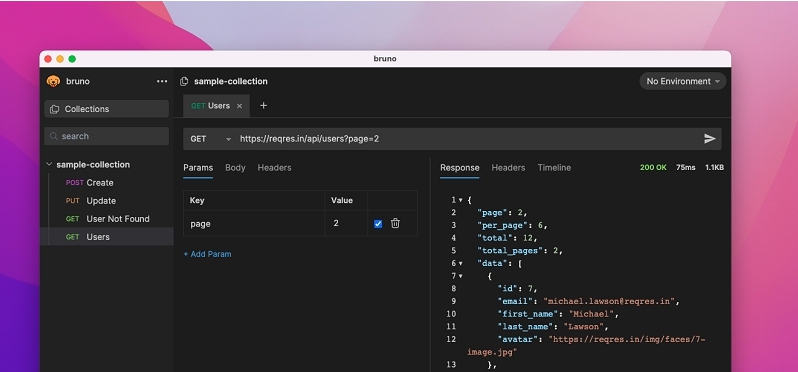The height and width of the screenshot is (372, 798).
Task: Click the search magnifier icon
Action: click(x=54, y=136)
